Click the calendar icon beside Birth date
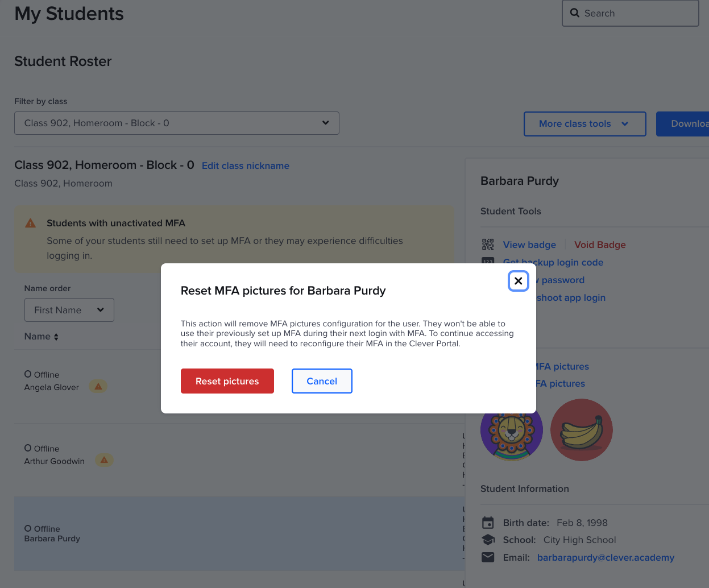Viewport: 709px width, 588px height. [x=488, y=523]
